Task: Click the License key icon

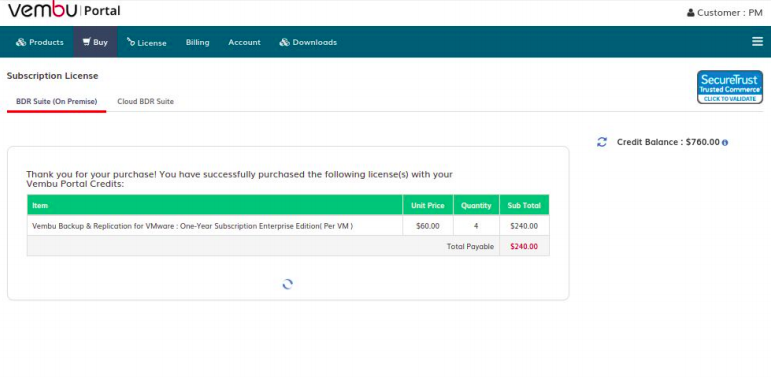Action: point(131,42)
